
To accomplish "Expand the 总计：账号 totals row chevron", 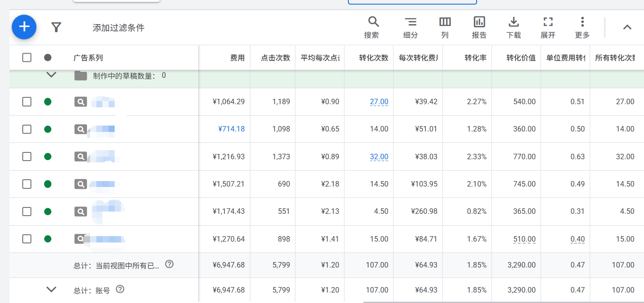I will tap(51, 289).
